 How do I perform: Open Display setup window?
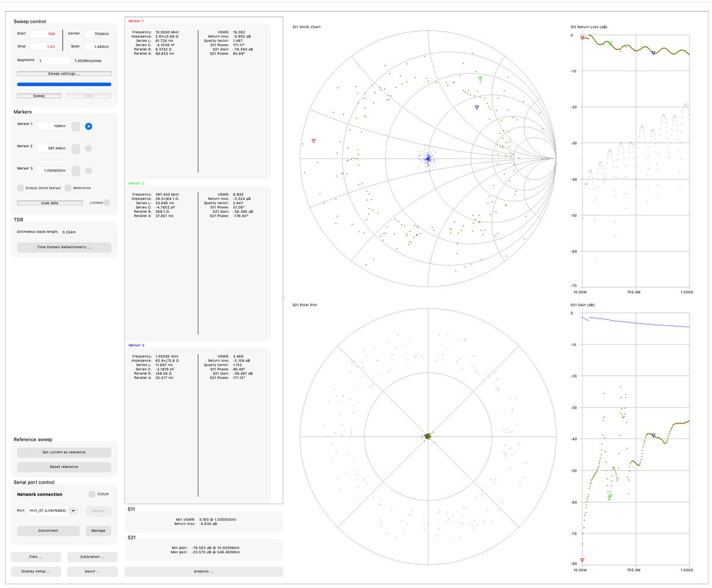click(36, 571)
